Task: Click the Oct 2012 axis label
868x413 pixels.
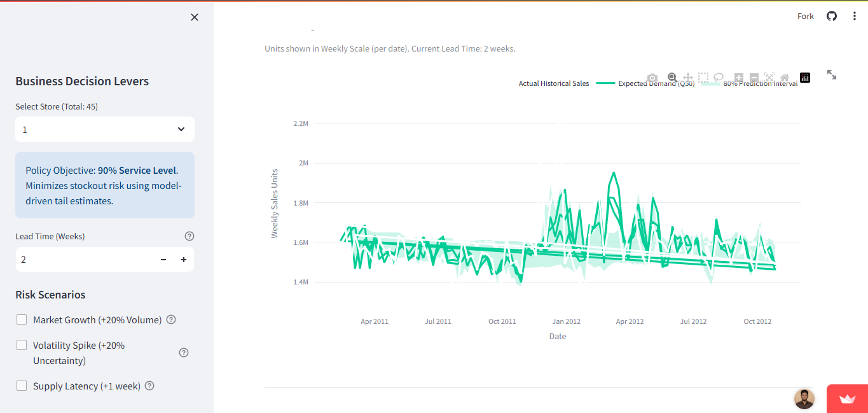Action: tap(757, 321)
